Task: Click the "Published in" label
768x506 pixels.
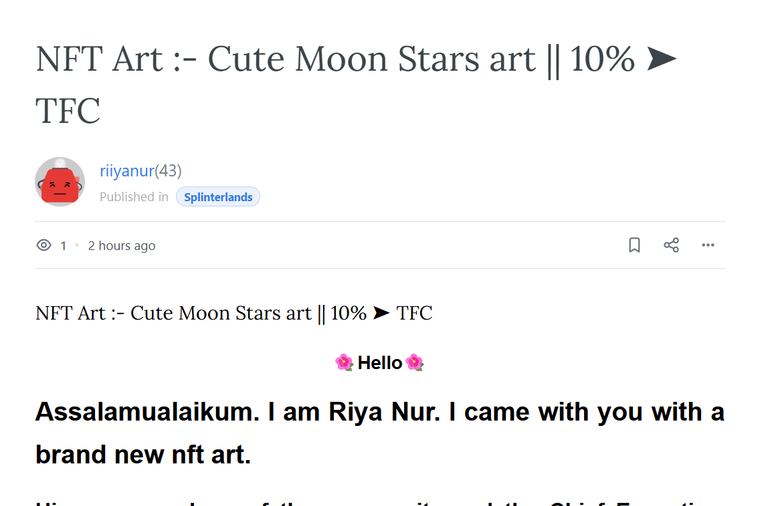Action: (134, 197)
